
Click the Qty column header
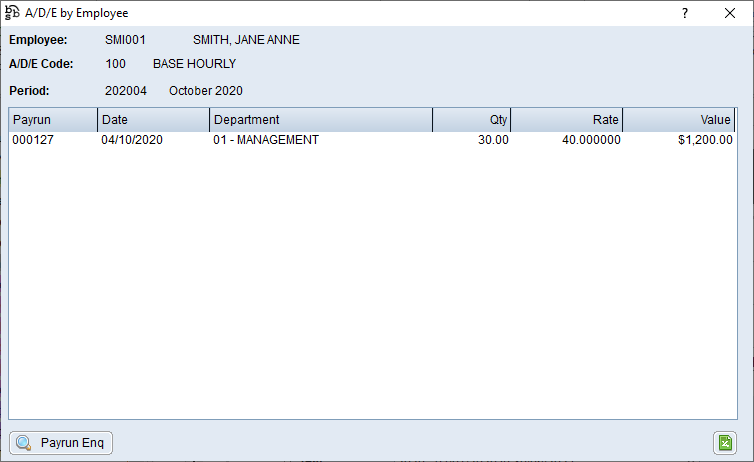pyautogui.click(x=472, y=120)
